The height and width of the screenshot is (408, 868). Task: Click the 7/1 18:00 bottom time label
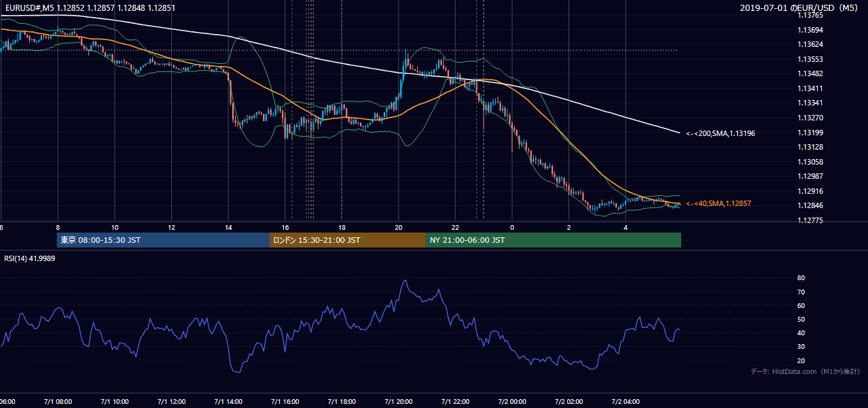click(x=342, y=401)
